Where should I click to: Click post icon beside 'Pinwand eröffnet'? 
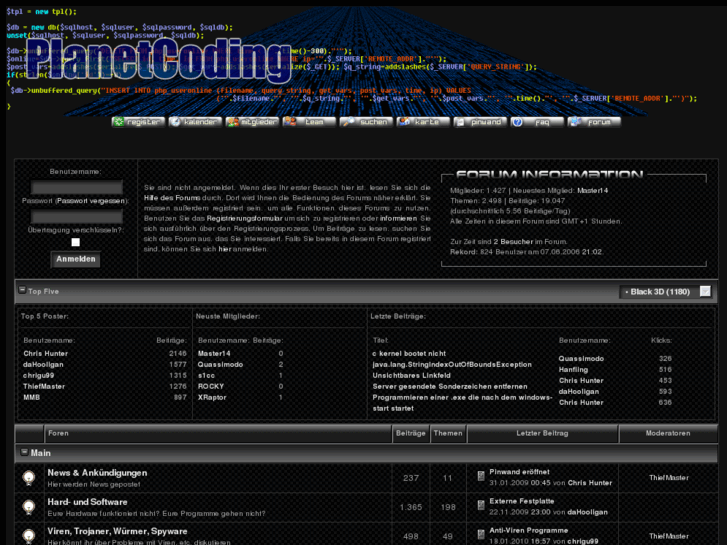click(x=481, y=476)
